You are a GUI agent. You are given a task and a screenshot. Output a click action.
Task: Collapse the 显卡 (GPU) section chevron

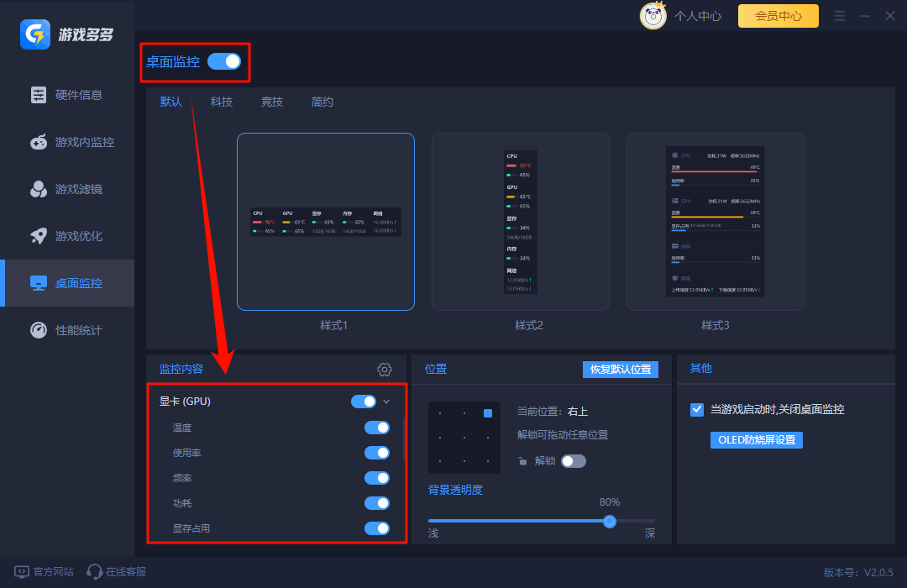pos(386,401)
